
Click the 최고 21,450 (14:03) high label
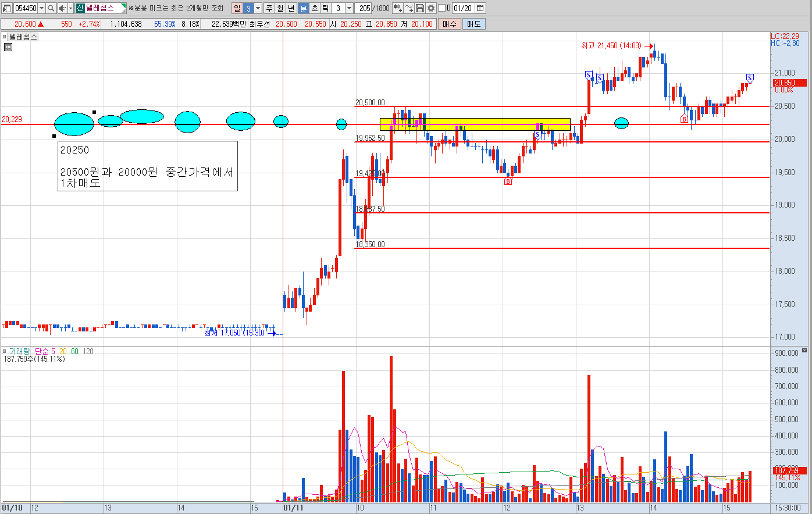[611, 45]
